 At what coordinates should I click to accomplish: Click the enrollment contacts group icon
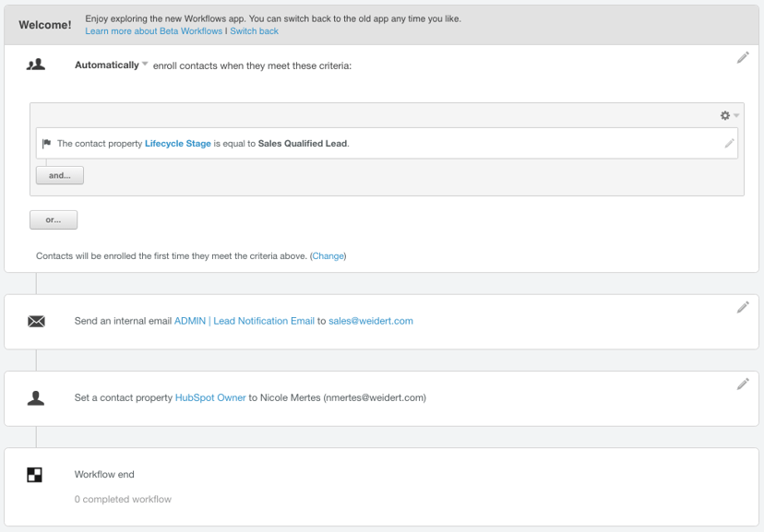[36, 65]
